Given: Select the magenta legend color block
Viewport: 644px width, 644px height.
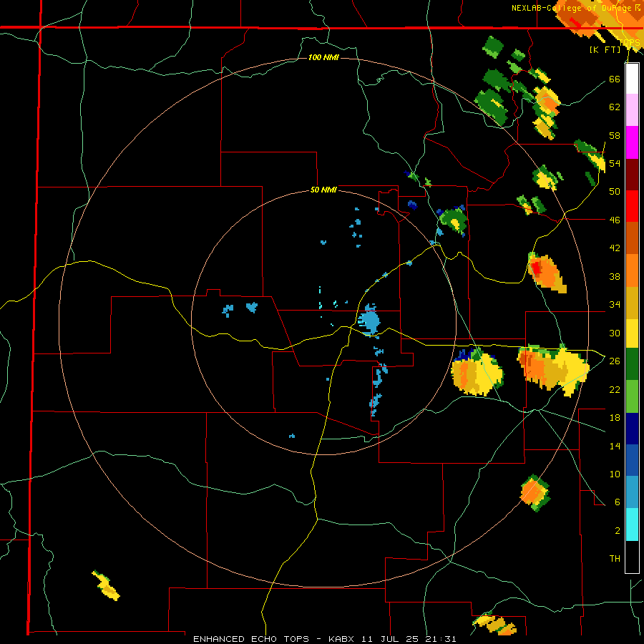Looking at the screenshot, I should [x=632, y=142].
